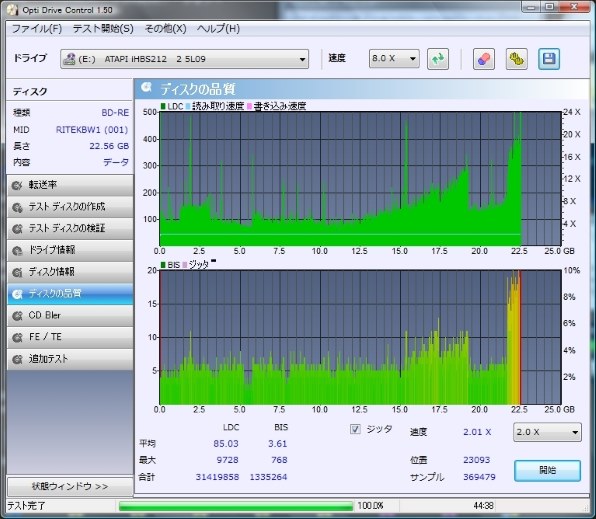
Task: Click the ジッタ graph legend swatch
Action: coord(185,265)
